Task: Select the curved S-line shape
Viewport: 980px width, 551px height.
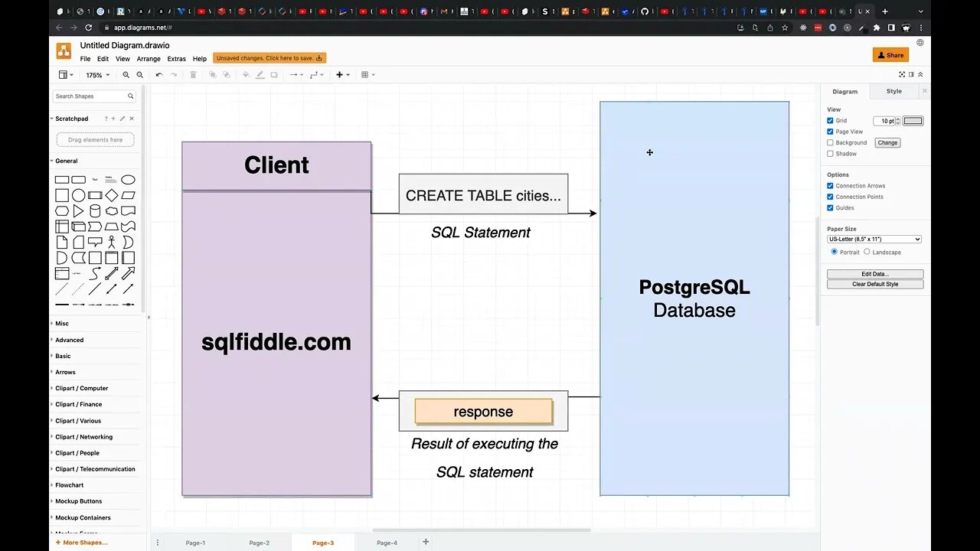Action: 95,273
